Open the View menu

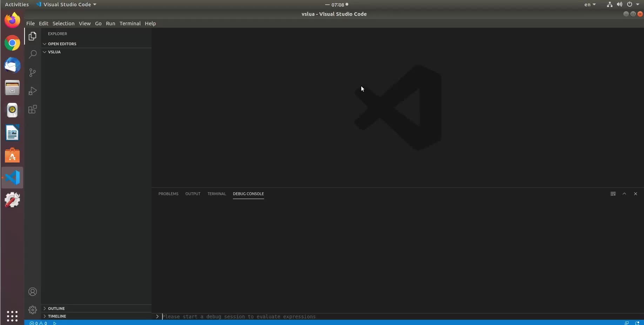coord(85,24)
